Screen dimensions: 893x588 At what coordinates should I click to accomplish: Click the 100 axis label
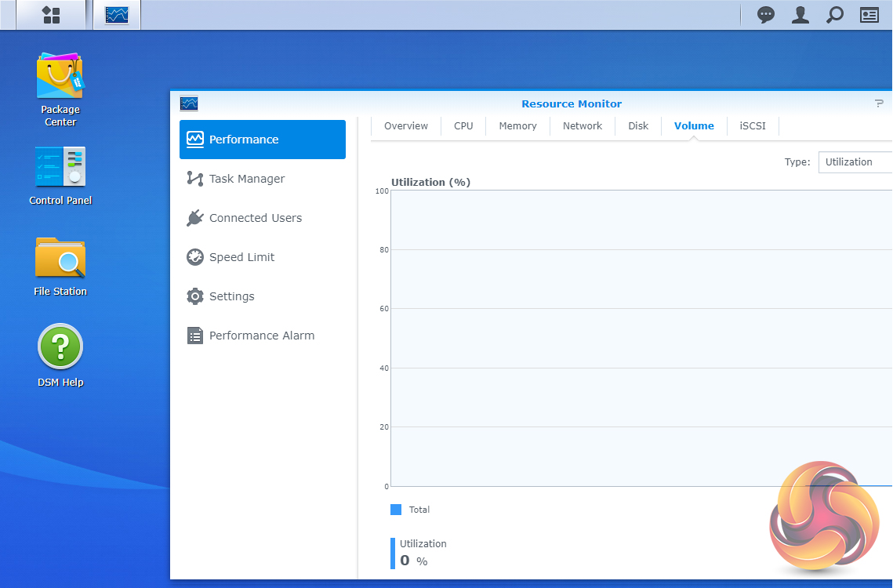pos(382,191)
